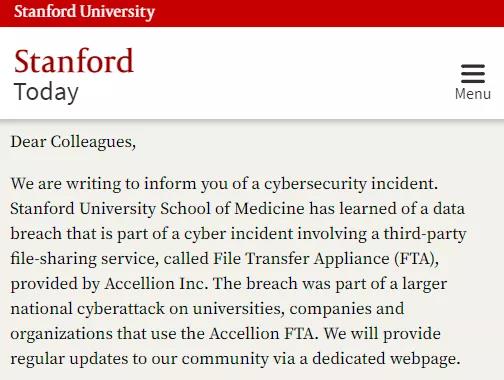This screenshot has width=504, height=380.
Task: Click the Menu label under hamburger icon
Action: tap(473, 94)
